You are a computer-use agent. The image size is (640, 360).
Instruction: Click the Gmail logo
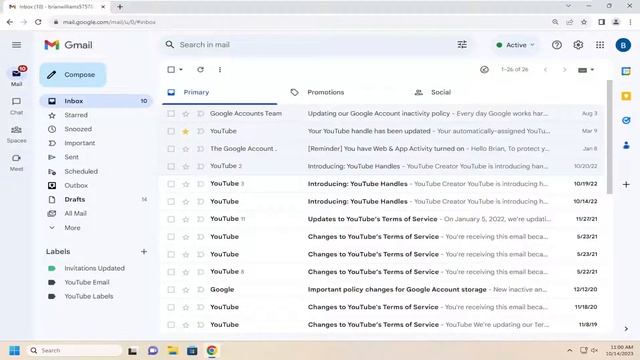pyautogui.click(x=69, y=45)
